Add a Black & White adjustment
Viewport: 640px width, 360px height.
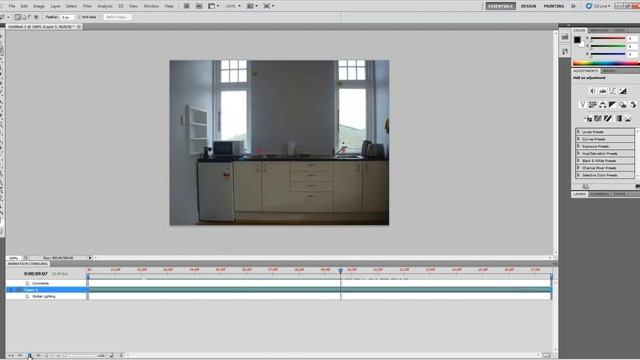coord(612,105)
